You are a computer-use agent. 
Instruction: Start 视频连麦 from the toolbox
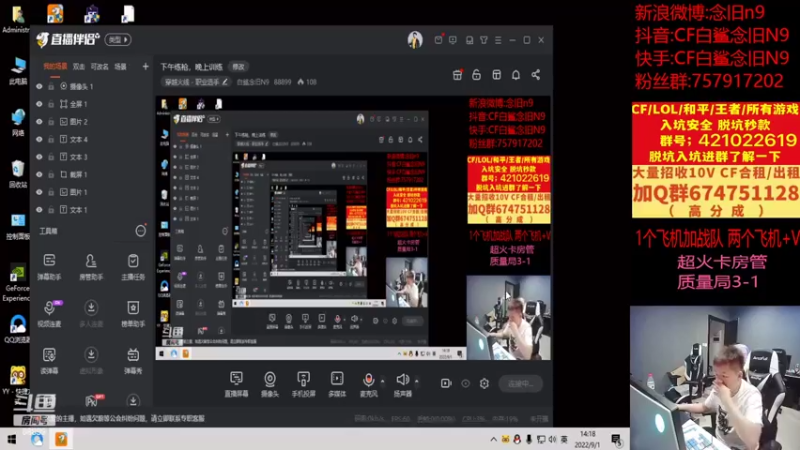click(49, 313)
